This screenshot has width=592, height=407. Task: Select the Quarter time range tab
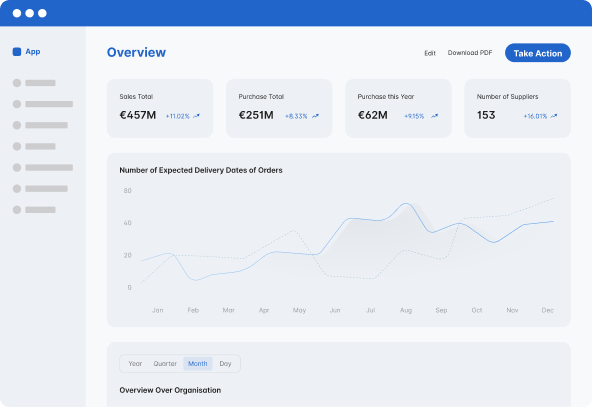coord(165,364)
